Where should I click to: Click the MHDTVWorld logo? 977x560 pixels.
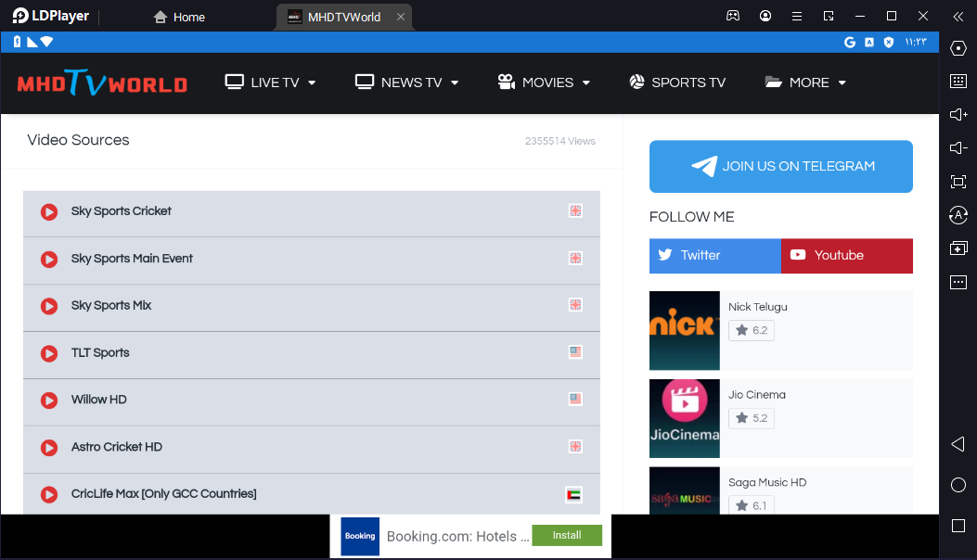point(102,83)
